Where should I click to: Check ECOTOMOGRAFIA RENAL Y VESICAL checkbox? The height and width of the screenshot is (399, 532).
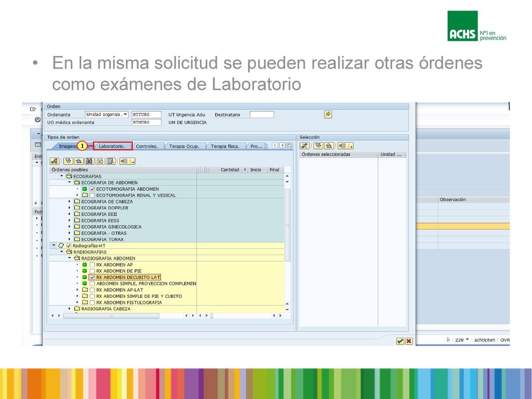pos(92,195)
